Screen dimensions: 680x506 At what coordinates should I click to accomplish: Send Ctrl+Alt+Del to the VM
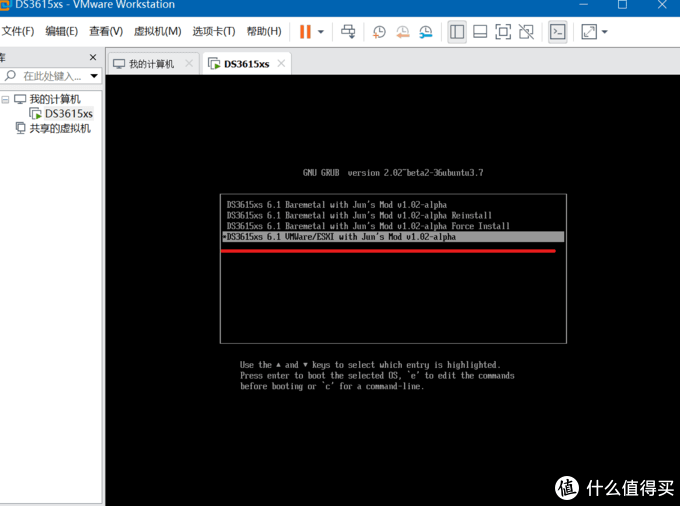348,32
